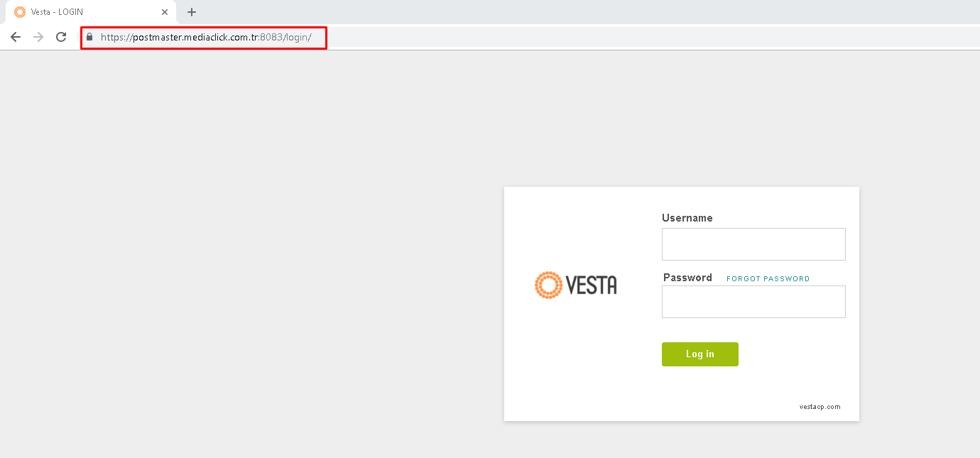Viewport: 980px width, 458px height.
Task: Click the 8083 port in URL
Action: (271, 37)
